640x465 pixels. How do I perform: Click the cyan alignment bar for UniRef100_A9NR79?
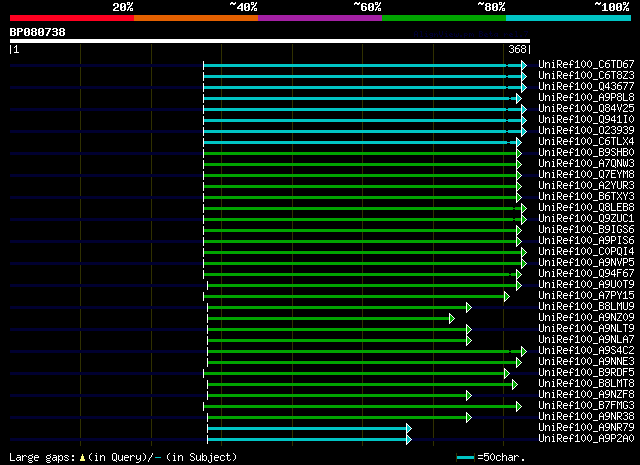pyautogui.click(x=307, y=429)
